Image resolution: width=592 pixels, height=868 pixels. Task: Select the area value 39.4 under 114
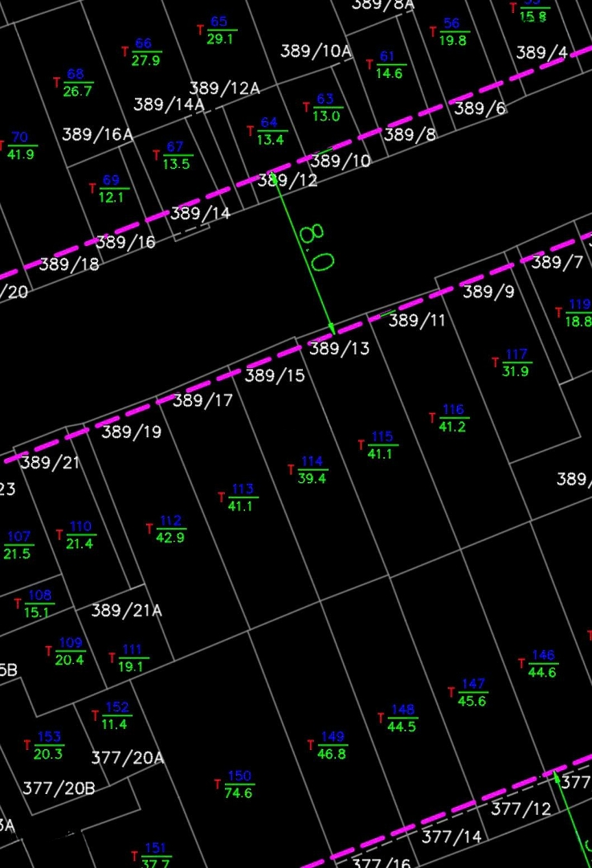(312, 479)
